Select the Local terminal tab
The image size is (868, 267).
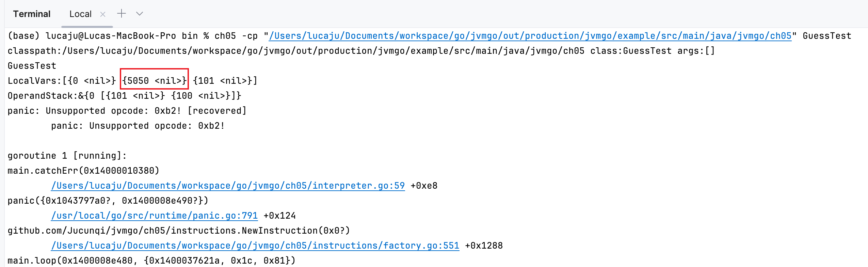tap(80, 14)
